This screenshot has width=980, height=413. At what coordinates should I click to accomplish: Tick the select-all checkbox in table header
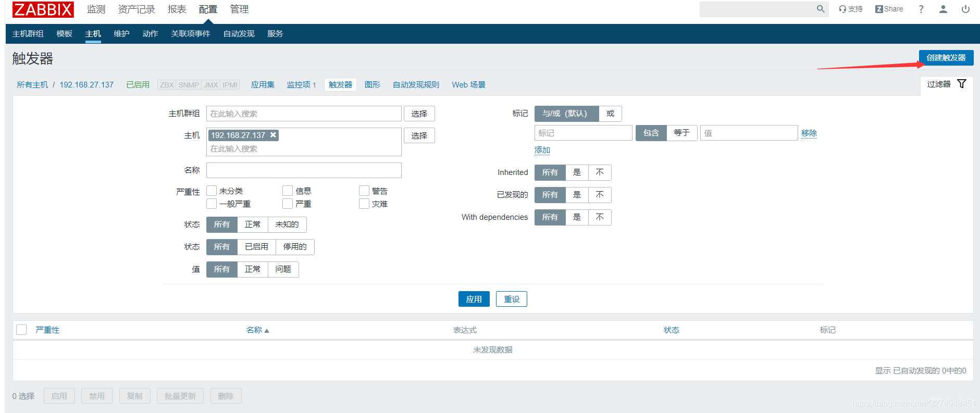(x=21, y=330)
